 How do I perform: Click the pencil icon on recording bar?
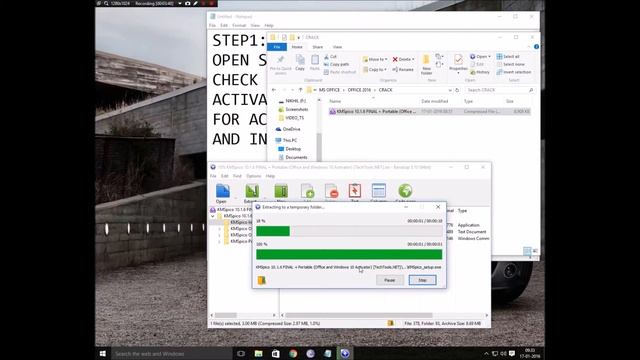(196, 3)
